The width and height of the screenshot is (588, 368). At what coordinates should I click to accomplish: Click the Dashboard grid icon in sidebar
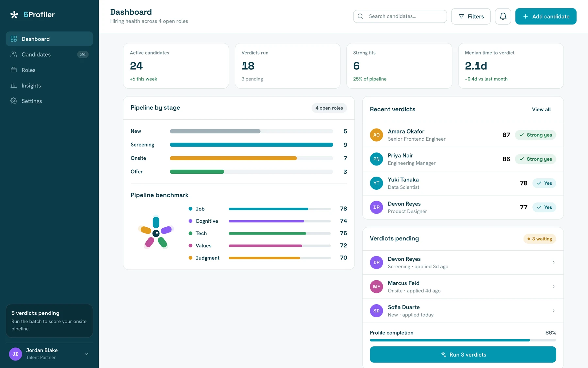14,39
